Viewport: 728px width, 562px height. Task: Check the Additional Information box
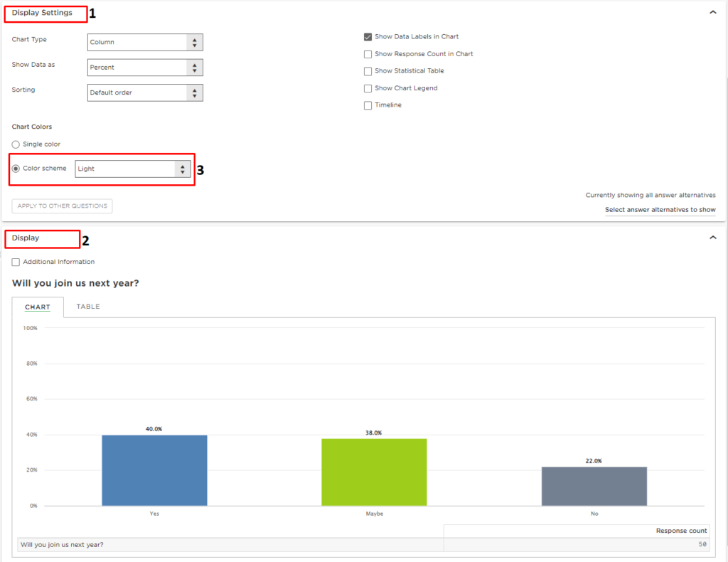coord(16,262)
